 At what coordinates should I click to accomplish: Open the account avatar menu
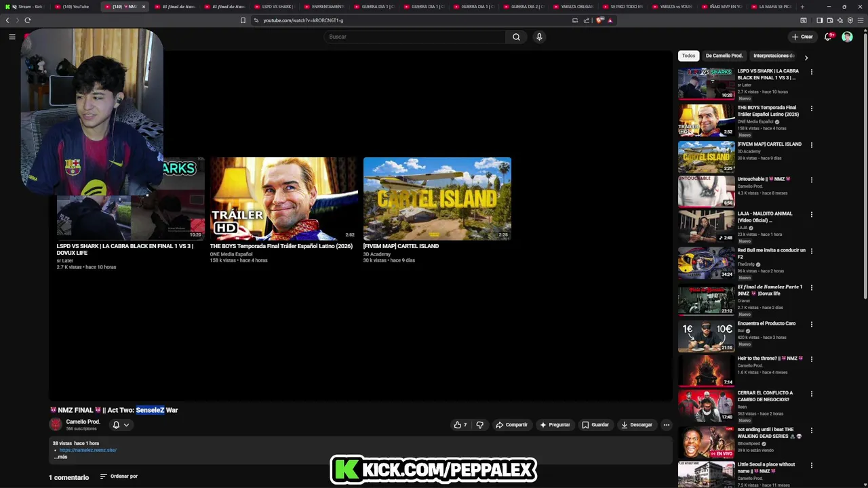pos(847,37)
